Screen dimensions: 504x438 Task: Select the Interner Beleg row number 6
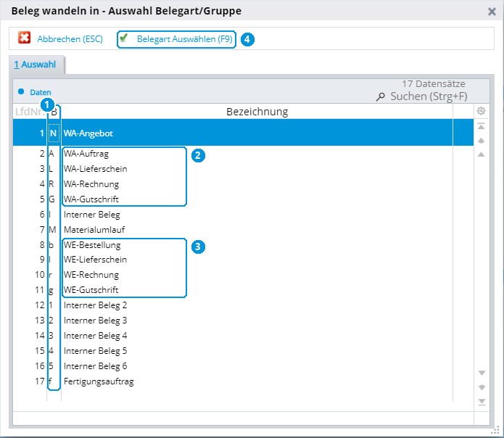click(244, 215)
